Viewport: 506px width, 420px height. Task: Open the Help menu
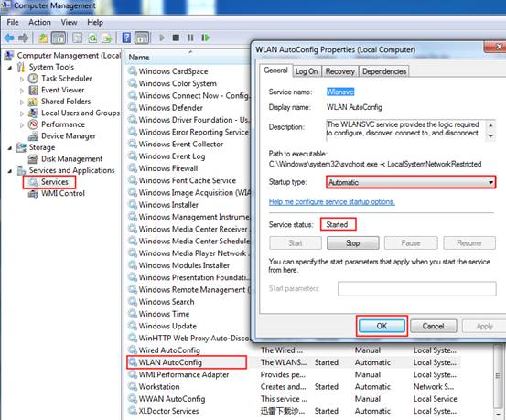(x=95, y=22)
